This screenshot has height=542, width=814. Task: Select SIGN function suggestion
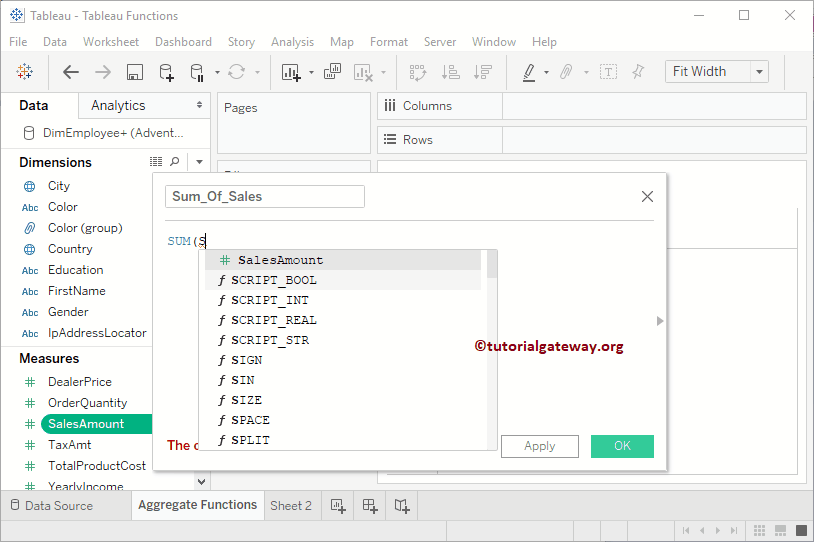pos(343,360)
